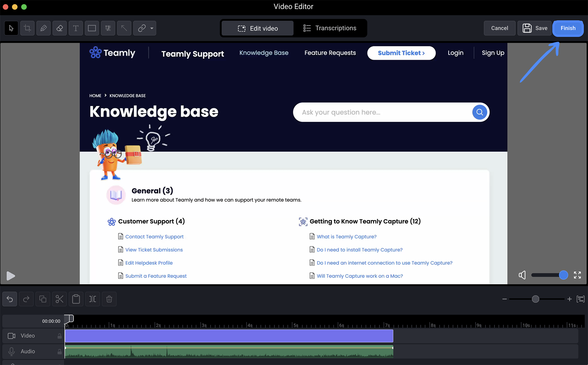
Task: Click the HOME breadcrumb link
Action: point(95,95)
